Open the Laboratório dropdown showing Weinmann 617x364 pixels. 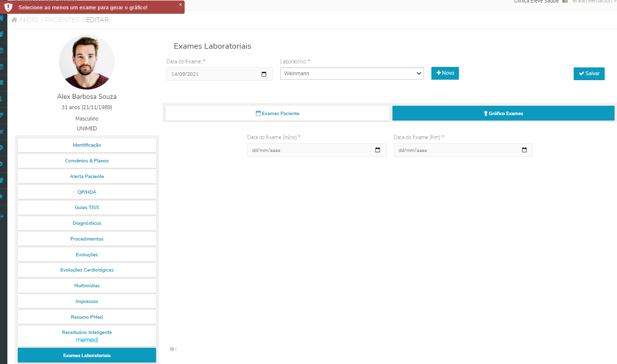point(352,73)
